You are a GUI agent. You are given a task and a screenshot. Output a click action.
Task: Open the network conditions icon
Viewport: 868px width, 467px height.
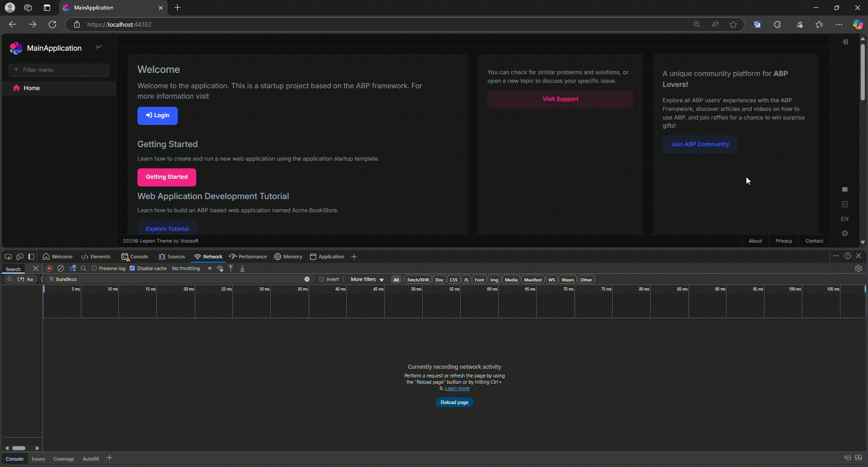pyautogui.click(x=220, y=268)
